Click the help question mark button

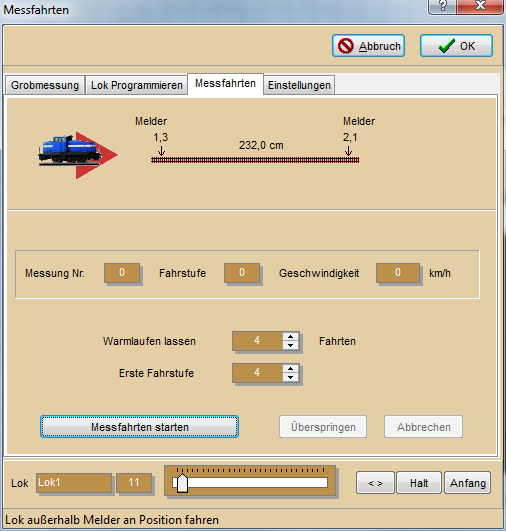[442, 6]
